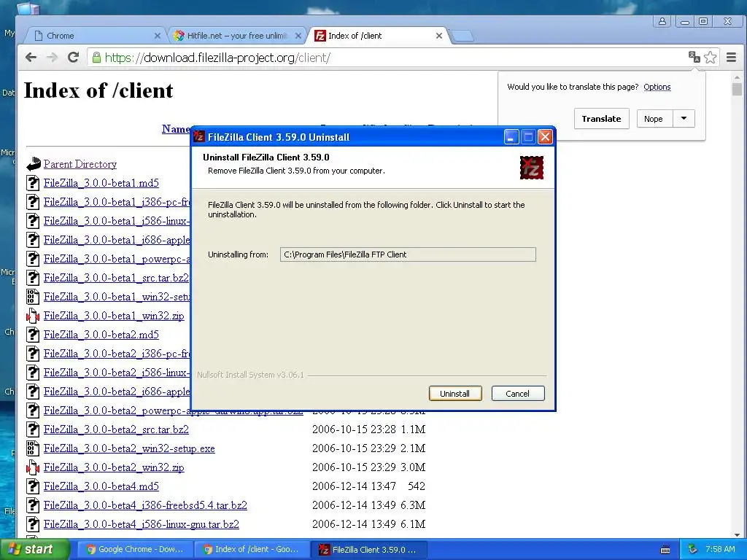Click the 2.1M size for beta2_win32-setup.exe
The image size is (747, 560).
point(413,448)
